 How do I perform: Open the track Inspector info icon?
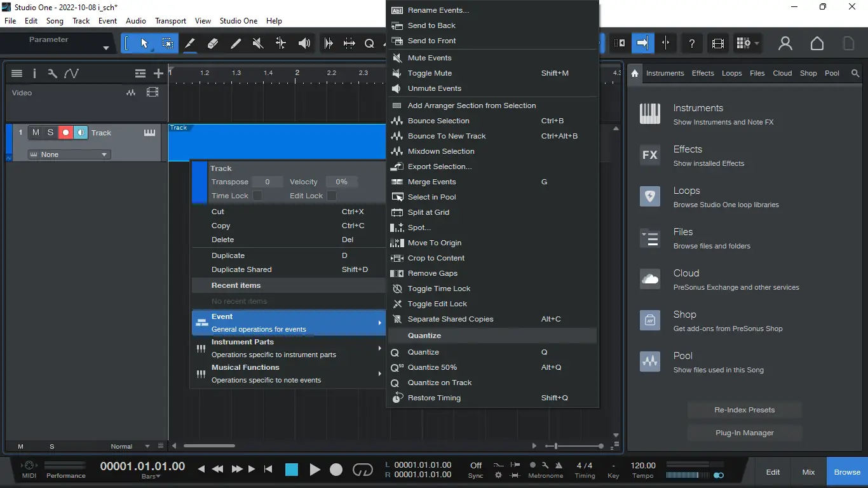coord(34,74)
